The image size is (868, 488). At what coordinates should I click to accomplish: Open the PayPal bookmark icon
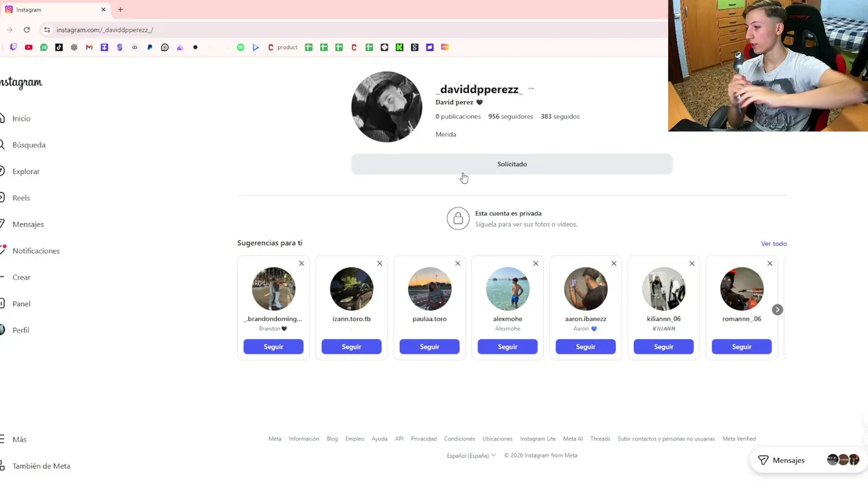pyautogui.click(x=150, y=47)
